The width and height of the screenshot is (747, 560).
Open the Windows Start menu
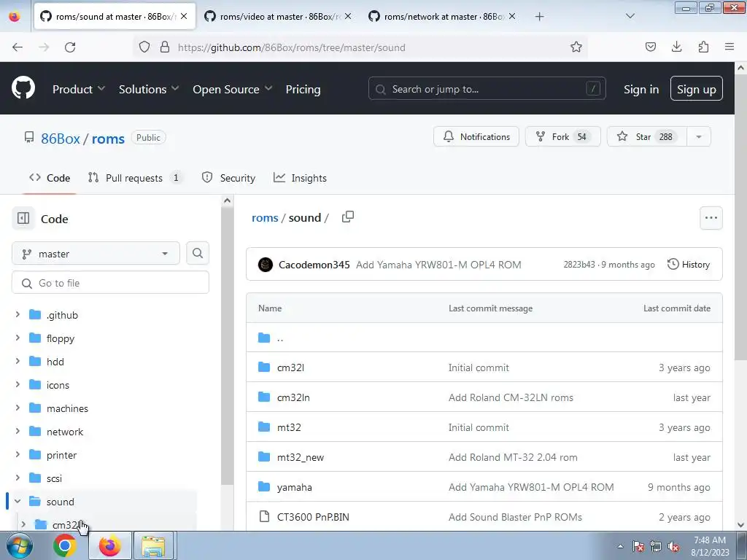[x=18, y=545]
